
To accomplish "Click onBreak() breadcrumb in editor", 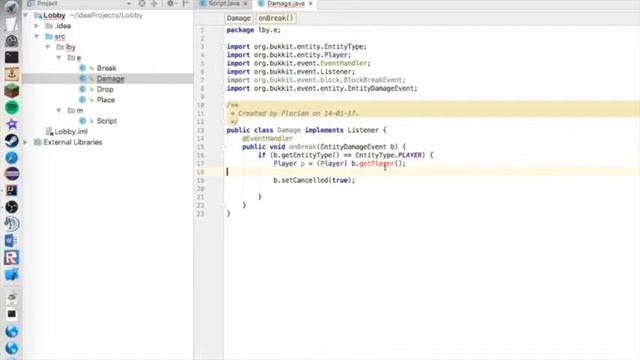I will click(x=276, y=18).
